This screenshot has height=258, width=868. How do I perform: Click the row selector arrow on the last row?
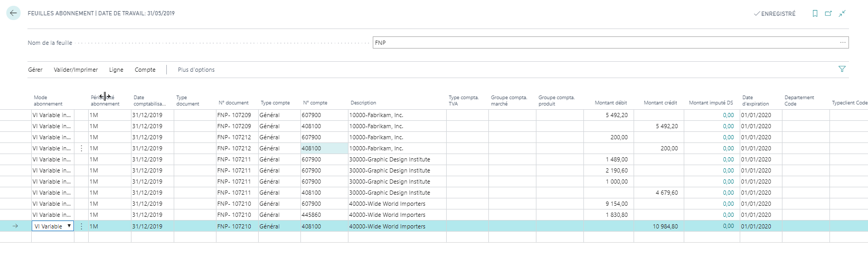[15, 226]
